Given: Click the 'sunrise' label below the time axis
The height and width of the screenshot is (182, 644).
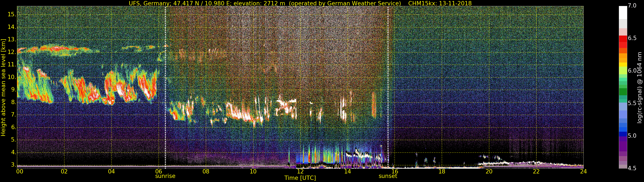Looking at the screenshot, I should coord(165,176).
